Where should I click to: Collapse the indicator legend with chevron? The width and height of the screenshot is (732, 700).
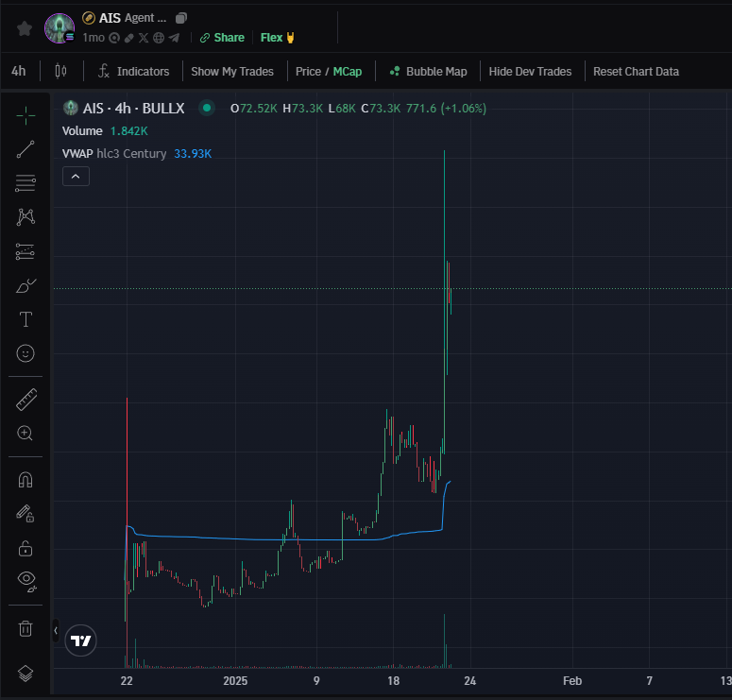pyautogui.click(x=76, y=177)
